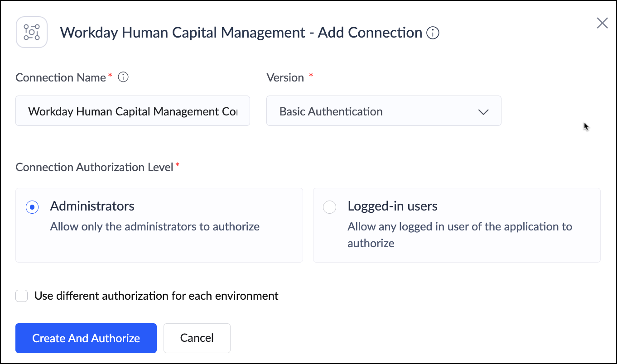Click the Version dropdown chevron arrow
Image resolution: width=617 pixels, height=364 pixels.
point(483,112)
